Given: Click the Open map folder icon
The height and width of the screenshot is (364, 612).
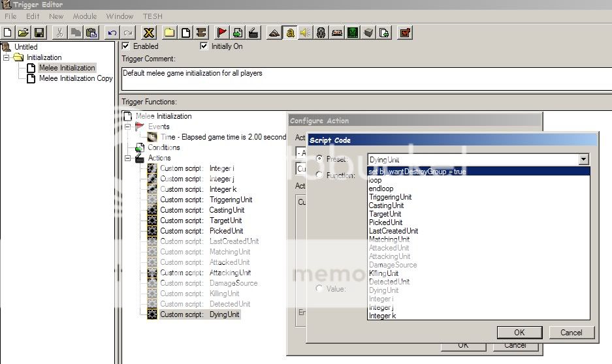Looking at the screenshot, I should point(23,33).
